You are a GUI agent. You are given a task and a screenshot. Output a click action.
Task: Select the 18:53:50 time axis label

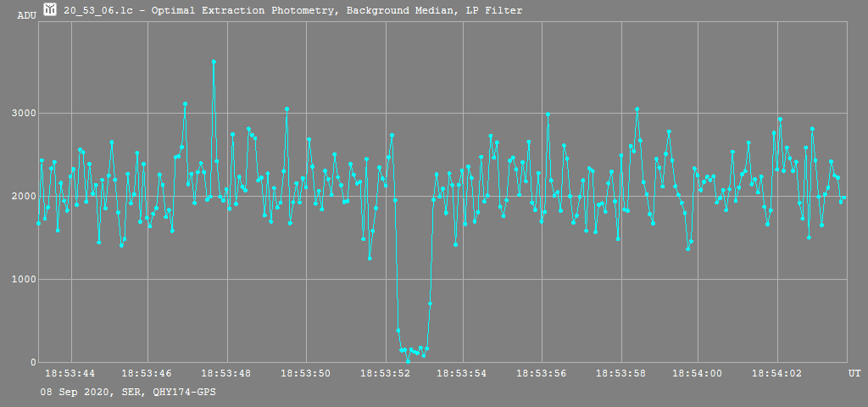click(x=305, y=372)
